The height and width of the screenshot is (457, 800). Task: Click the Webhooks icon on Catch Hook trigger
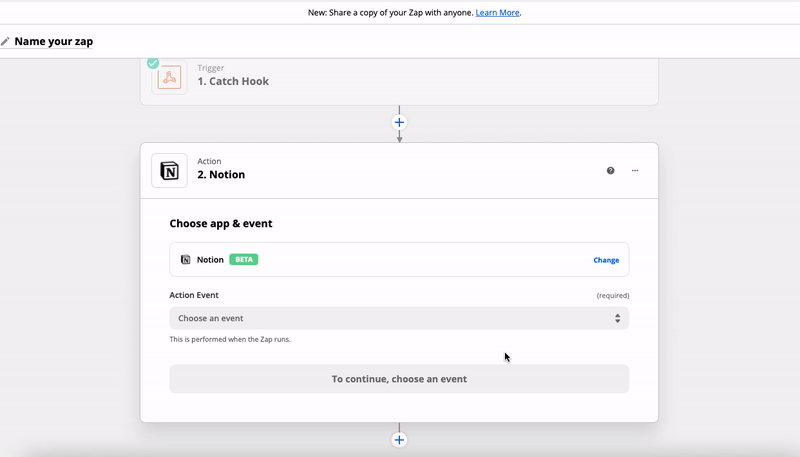[169, 78]
